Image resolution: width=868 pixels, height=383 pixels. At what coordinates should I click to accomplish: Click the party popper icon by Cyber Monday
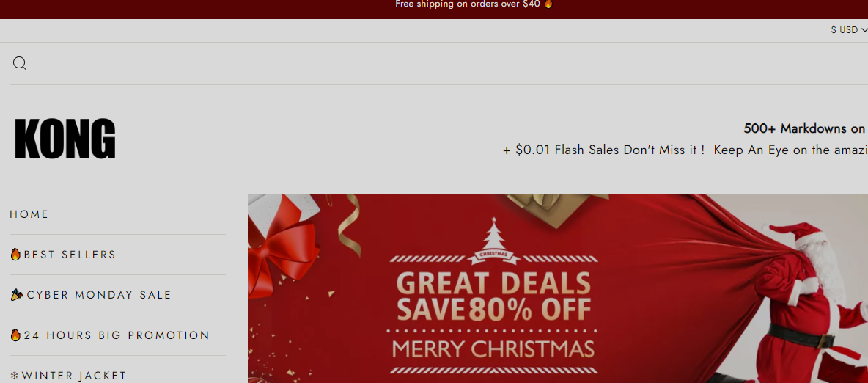pyautogui.click(x=17, y=295)
